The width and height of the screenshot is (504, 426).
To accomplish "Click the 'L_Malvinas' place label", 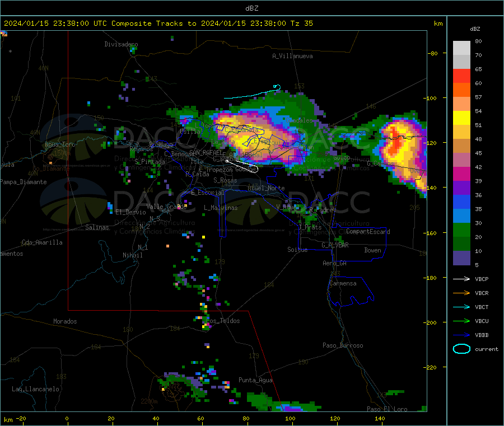I will point(221,208).
